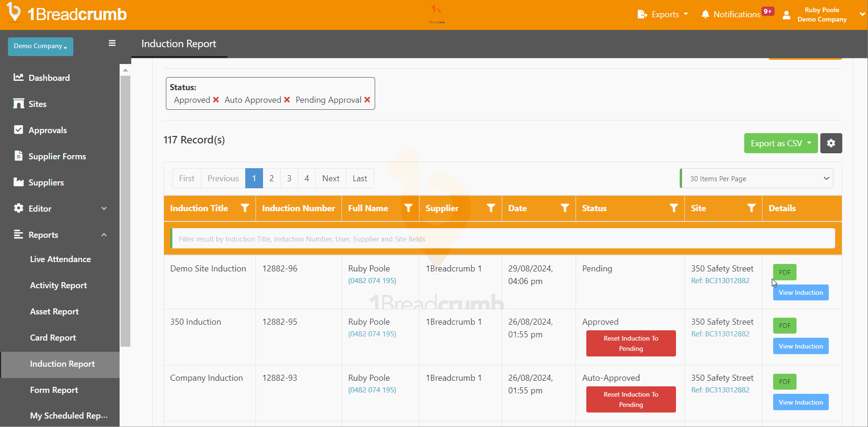868x427 pixels.
Task: Click the search filter text field
Action: click(x=503, y=239)
